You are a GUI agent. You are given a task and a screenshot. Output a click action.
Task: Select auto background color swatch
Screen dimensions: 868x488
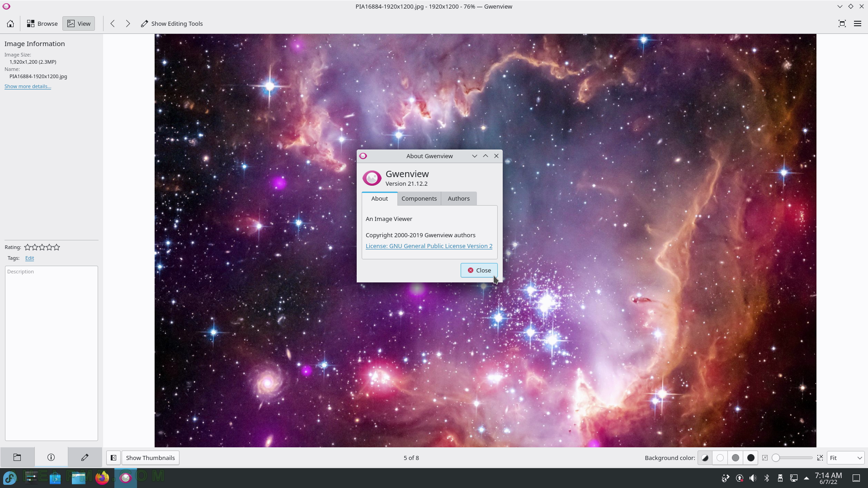[x=705, y=458]
